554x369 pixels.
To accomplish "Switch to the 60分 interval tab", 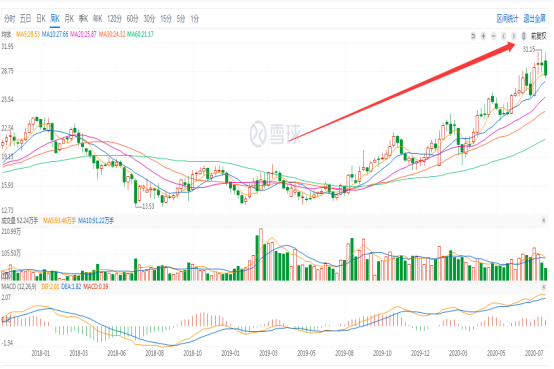I will 132,18.
